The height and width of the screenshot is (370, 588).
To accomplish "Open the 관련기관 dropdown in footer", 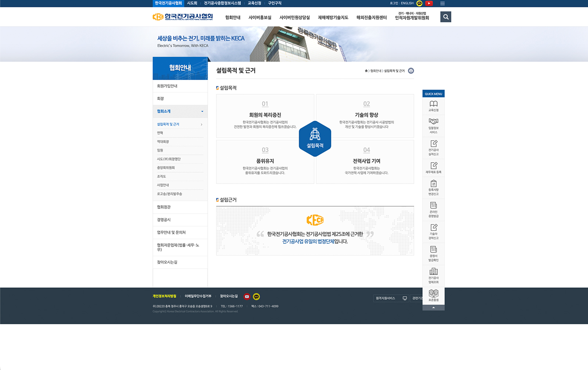I will (x=417, y=298).
